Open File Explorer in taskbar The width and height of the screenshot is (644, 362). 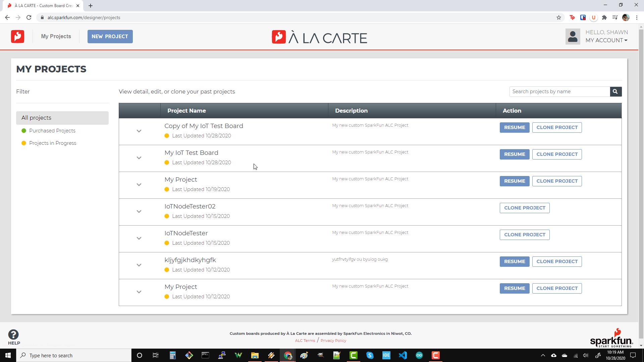click(255, 355)
